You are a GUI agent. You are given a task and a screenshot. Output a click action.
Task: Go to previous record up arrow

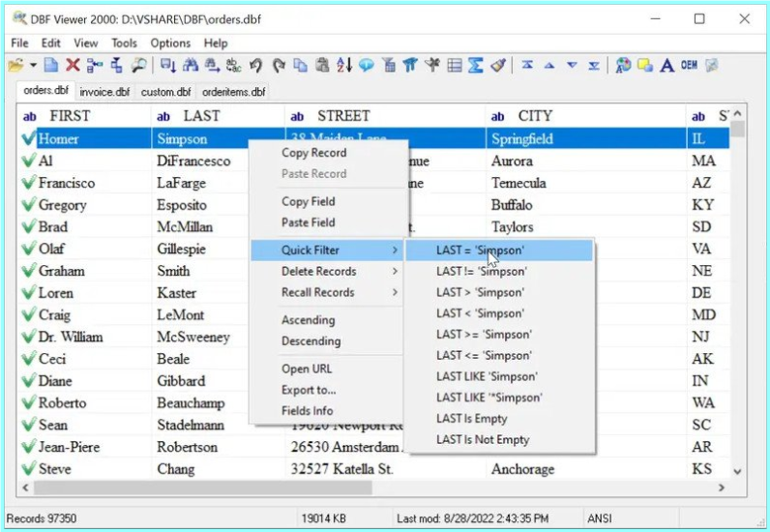tap(549, 65)
